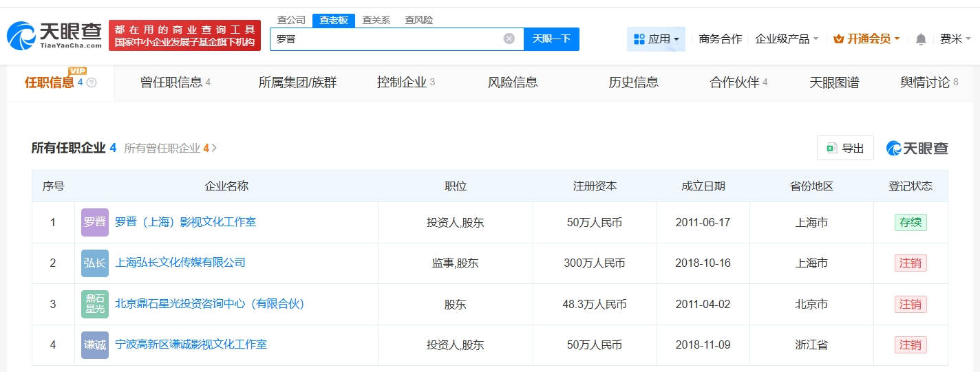
Task: Click the 导出 export button
Action: pyautogui.click(x=845, y=148)
